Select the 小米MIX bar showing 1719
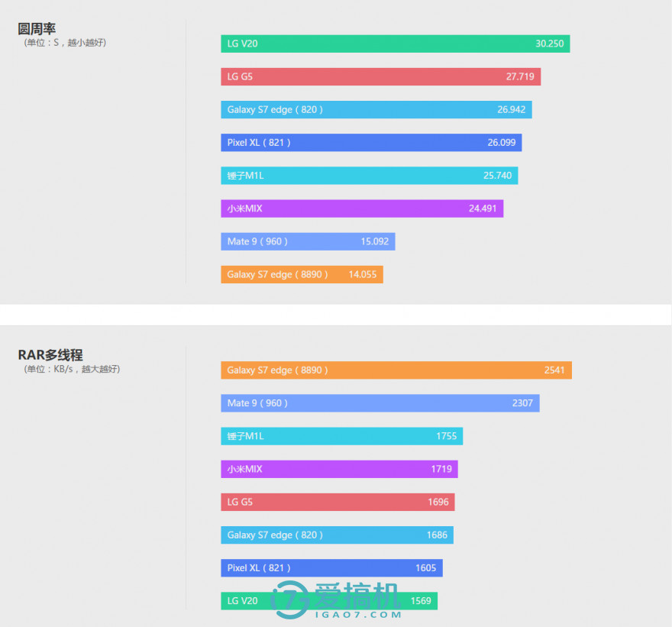This screenshot has width=672, height=627. (x=339, y=469)
